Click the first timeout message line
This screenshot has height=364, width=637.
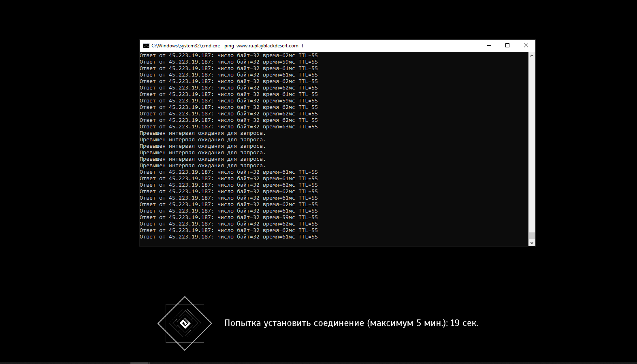202,133
